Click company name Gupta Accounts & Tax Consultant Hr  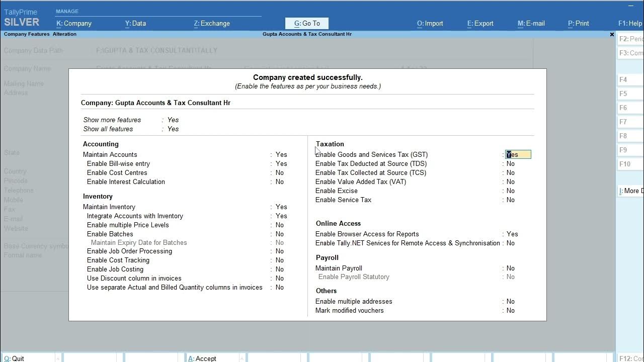[x=173, y=103]
